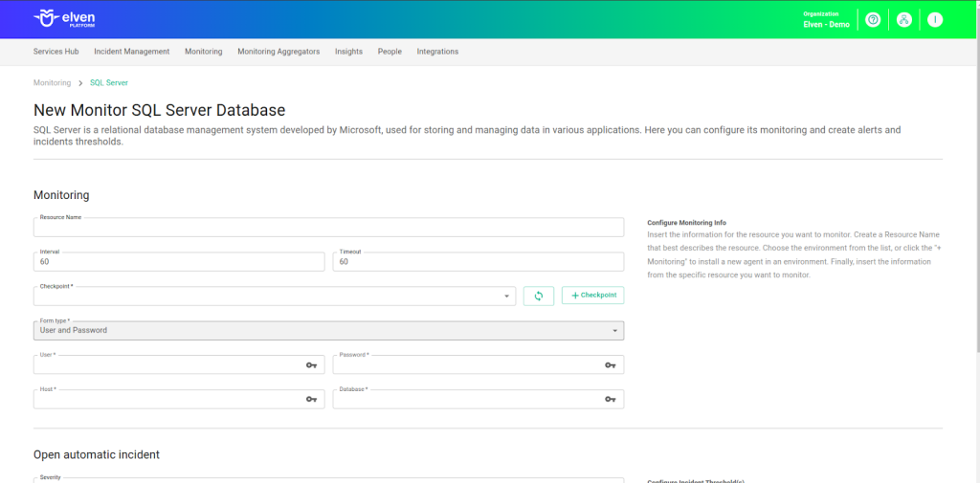Click the key icon in User field

(311, 365)
